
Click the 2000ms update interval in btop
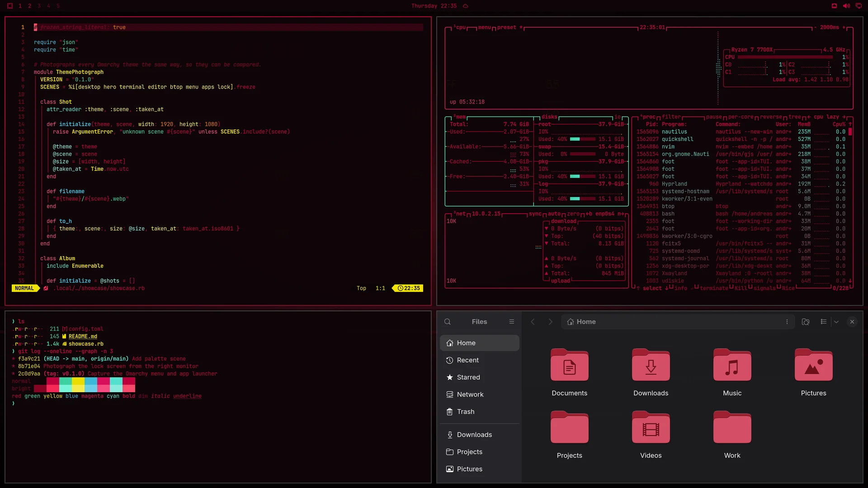click(829, 28)
